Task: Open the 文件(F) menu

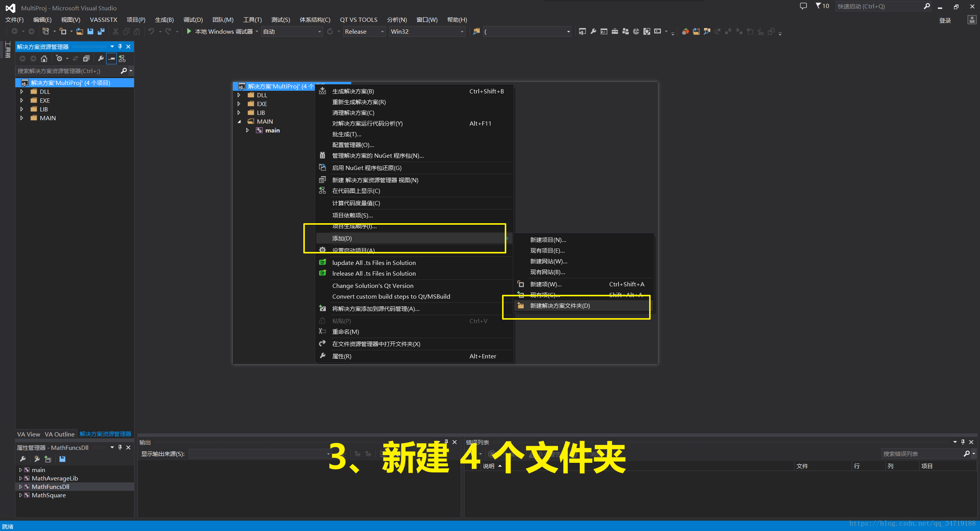Action: point(15,20)
